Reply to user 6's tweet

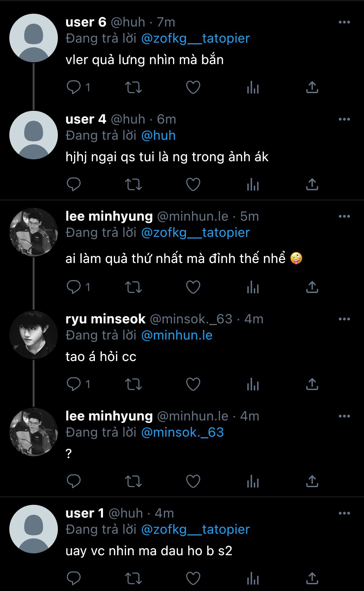click(74, 87)
